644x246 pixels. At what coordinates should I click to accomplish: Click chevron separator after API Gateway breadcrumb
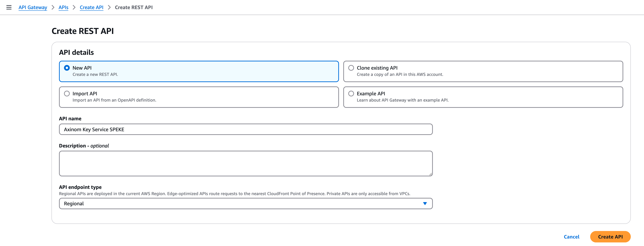(53, 7)
